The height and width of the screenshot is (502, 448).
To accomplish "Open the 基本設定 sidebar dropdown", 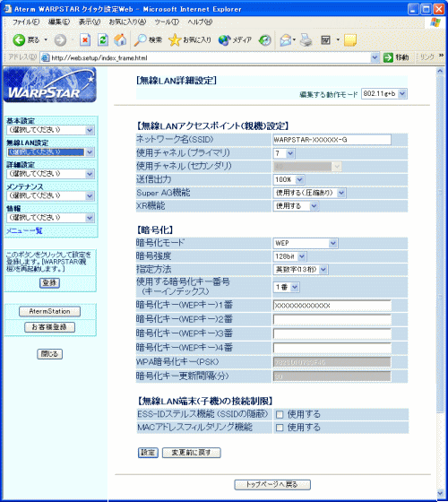I will [50, 130].
